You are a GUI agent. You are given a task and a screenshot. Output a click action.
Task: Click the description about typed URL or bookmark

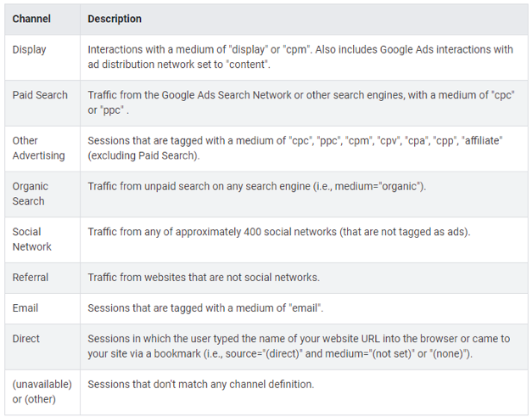[299, 346]
